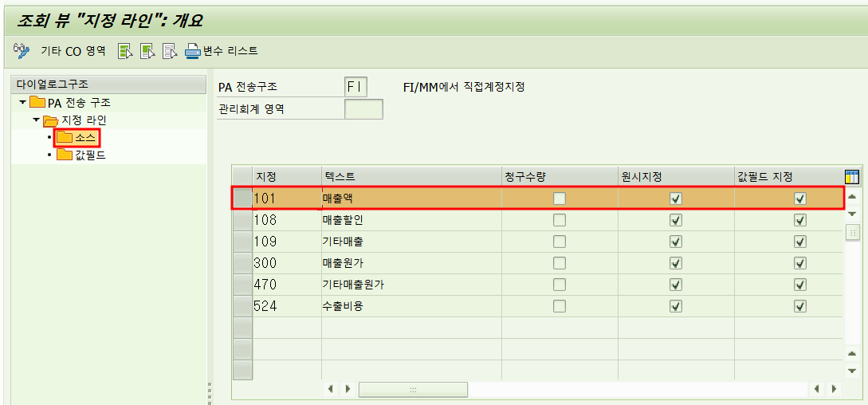This screenshot has width=868, height=405.
Task: Click the cell showing 300
Action: click(287, 262)
